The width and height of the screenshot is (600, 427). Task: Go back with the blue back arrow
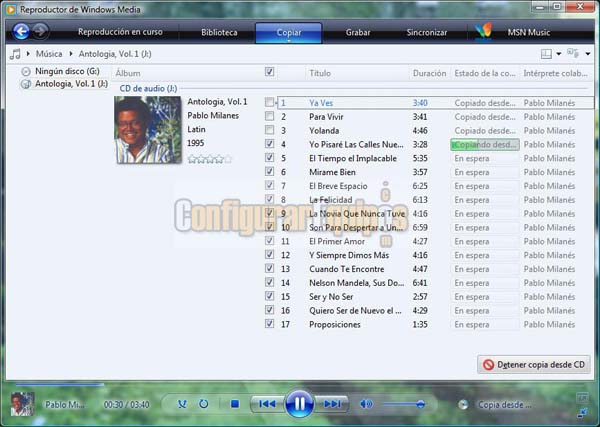tap(21, 31)
